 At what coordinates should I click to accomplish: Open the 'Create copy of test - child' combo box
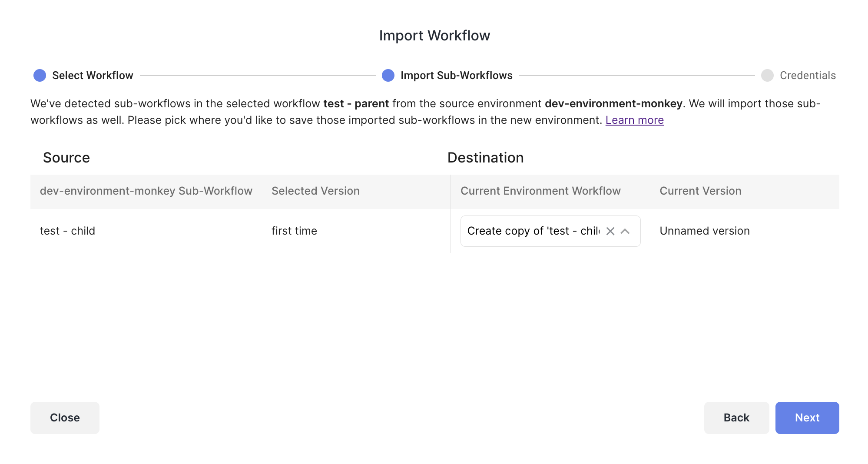[x=533, y=231]
